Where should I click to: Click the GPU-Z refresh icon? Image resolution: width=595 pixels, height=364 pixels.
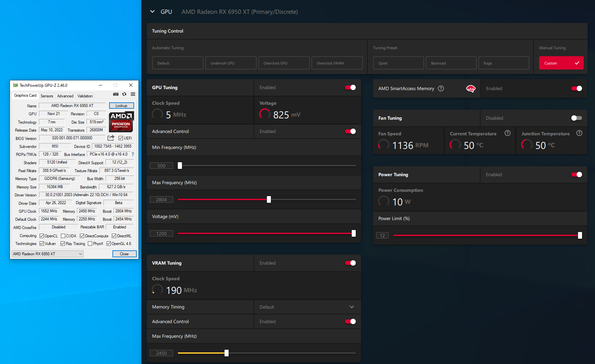click(124, 94)
